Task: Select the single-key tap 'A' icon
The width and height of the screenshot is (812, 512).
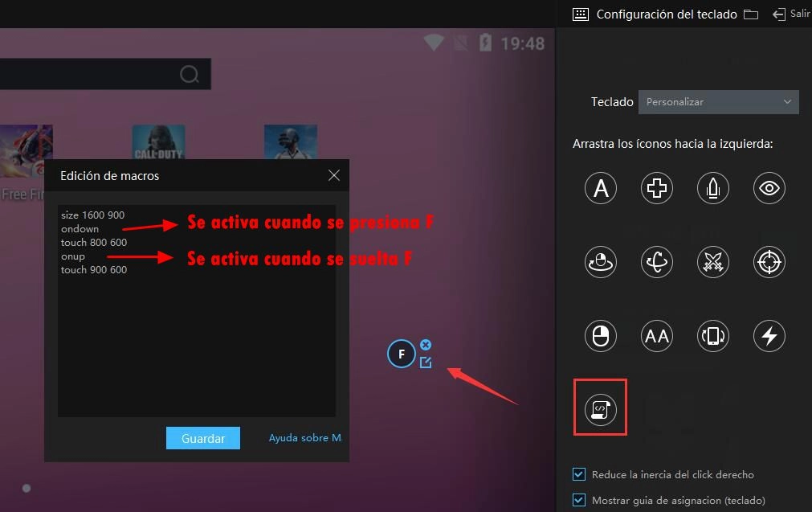Action: (x=601, y=187)
